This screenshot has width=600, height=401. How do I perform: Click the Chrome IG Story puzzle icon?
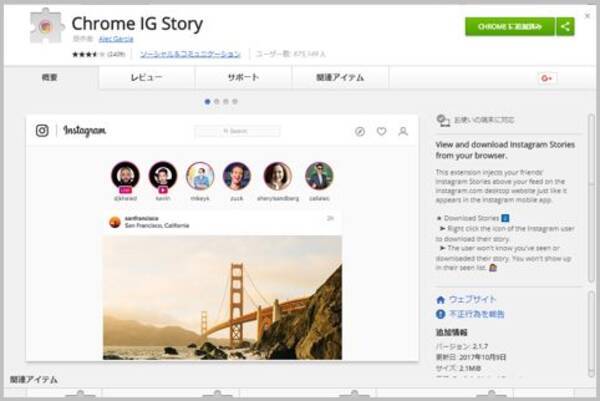click(x=46, y=27)
